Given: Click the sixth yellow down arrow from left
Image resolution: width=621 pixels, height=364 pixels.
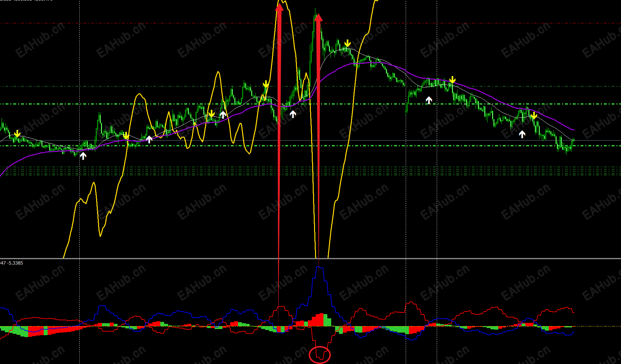Looking at the screenshot, I should pyautogui.click(x=452, y=80).
